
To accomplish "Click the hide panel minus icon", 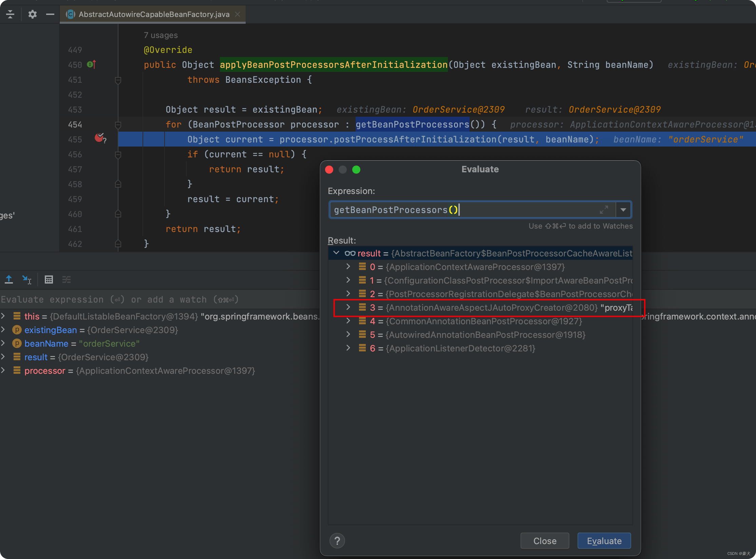I will click(x=50, y=14).
